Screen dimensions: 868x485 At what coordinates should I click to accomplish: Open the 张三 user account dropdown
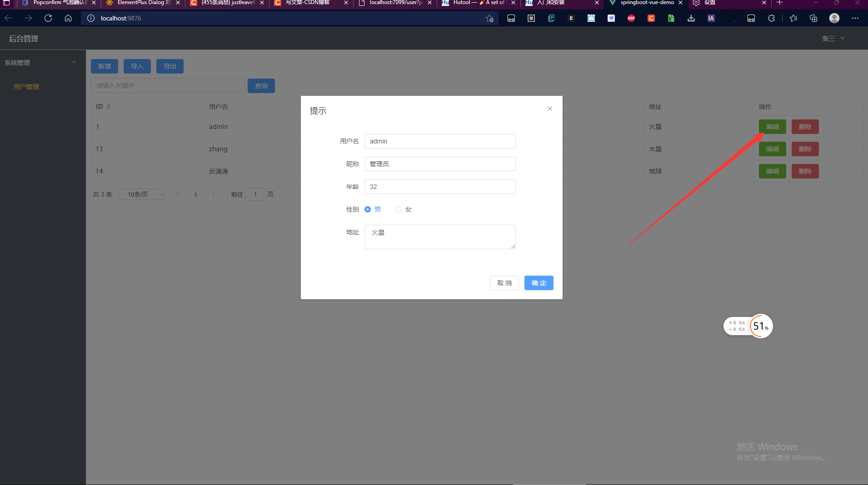[833, 38]
